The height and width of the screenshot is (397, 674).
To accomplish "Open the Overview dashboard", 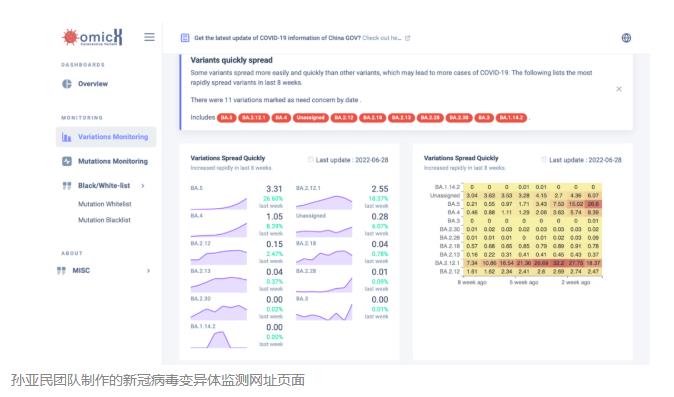I will (93, 84).
